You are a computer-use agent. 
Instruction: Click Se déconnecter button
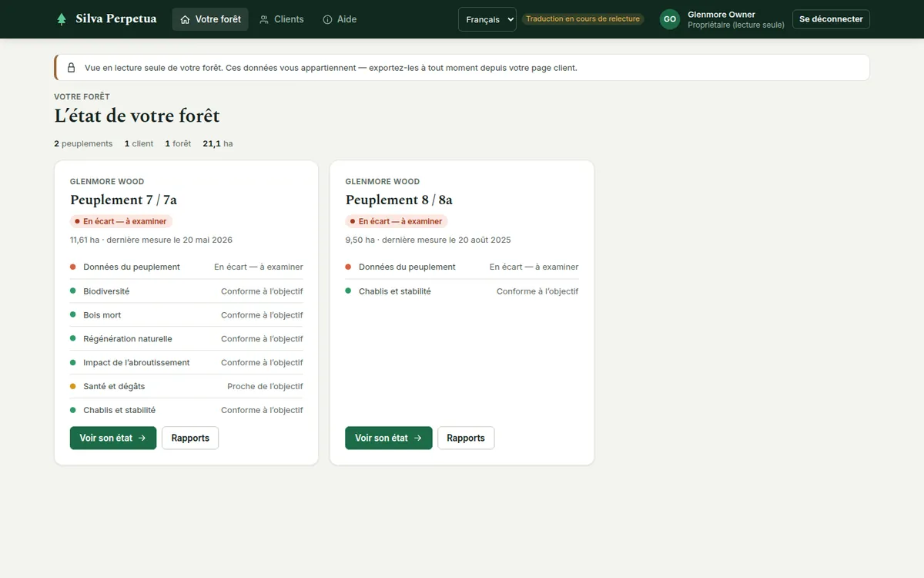tap(831, 19)
